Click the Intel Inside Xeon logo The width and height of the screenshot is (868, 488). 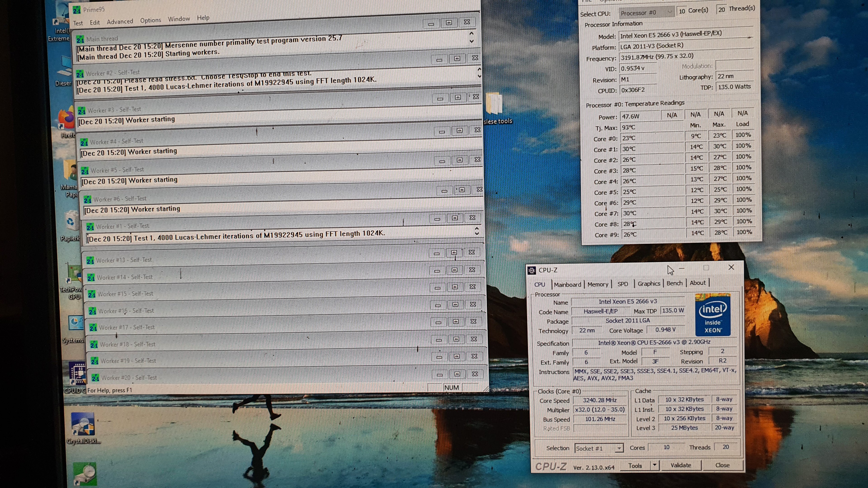(713, 314)
